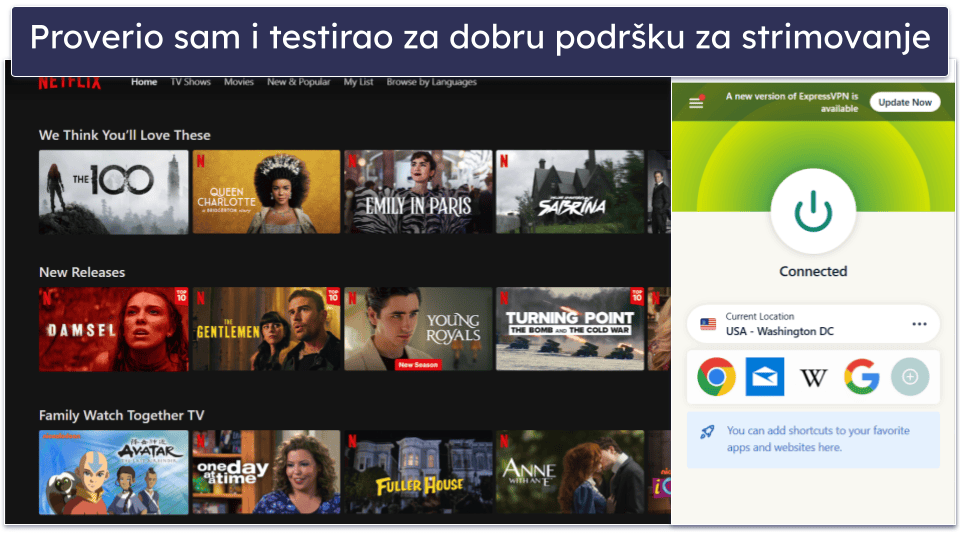Select One Day at a Time thumbnail
Image resolution: width=960 pixels, height=540 pixels.
(x=266, y=472)
